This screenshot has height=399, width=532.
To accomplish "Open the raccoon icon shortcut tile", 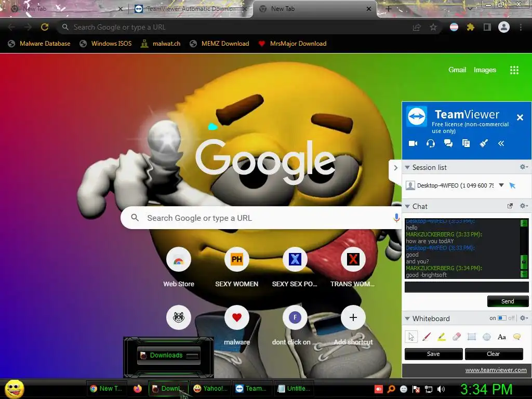I will [x=179, y=317].
